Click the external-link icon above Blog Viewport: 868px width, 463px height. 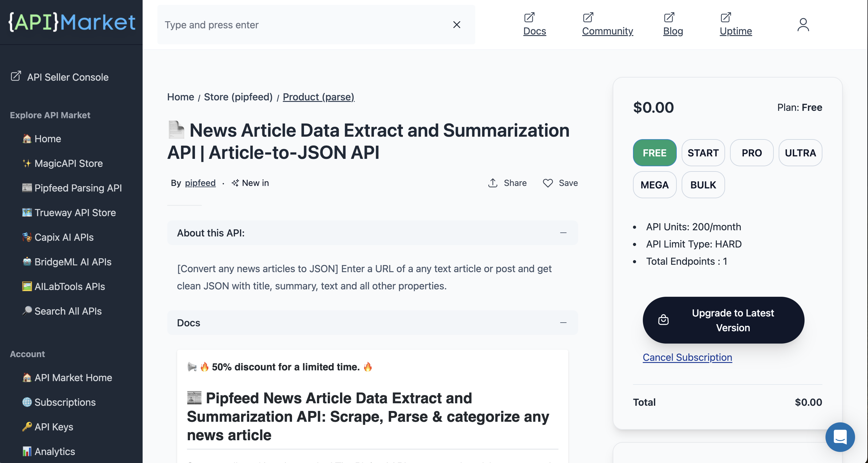tap(669, 17)
